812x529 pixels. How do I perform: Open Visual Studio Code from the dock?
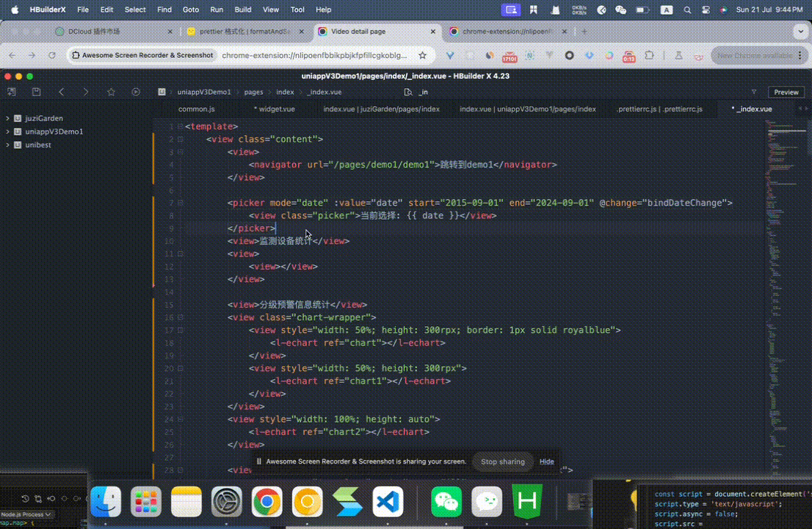387,502
